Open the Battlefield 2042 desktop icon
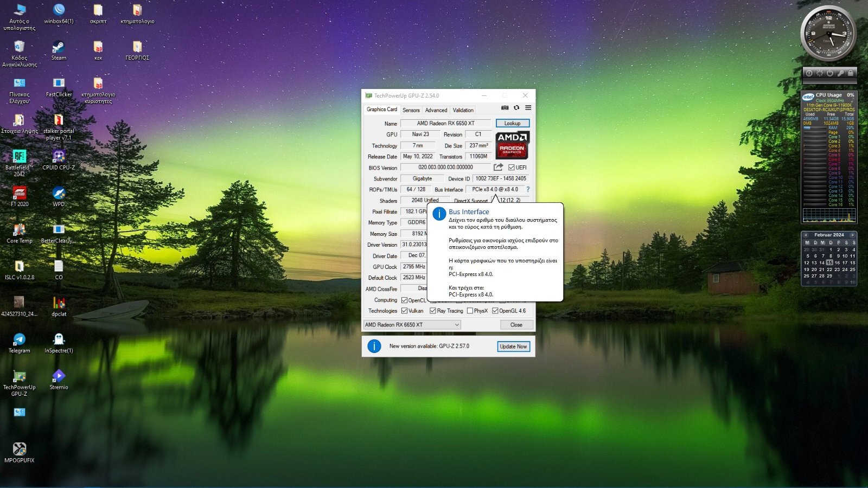 pyautogui.click(x=20, y=163)
